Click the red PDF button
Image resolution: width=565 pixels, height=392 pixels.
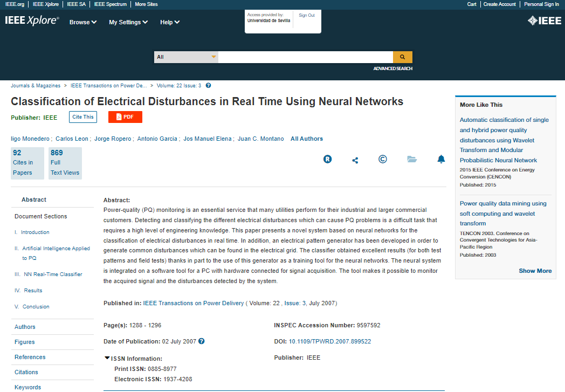(x=125, y=117)
